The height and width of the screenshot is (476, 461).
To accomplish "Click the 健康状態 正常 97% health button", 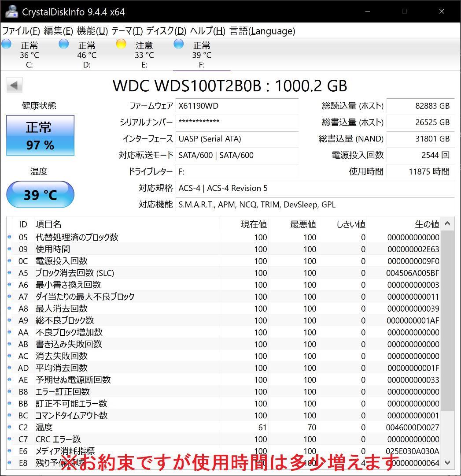I will [40, 135].
